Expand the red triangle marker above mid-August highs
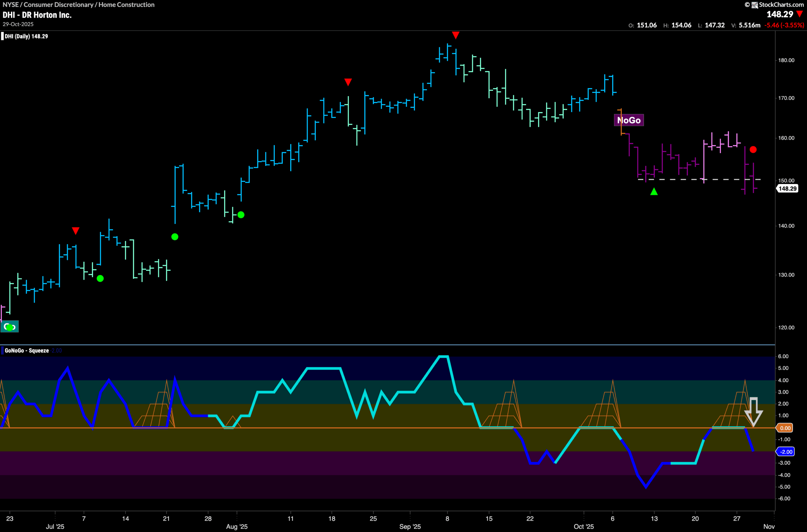This screenshot has width=807, height=532. [348, 82]
